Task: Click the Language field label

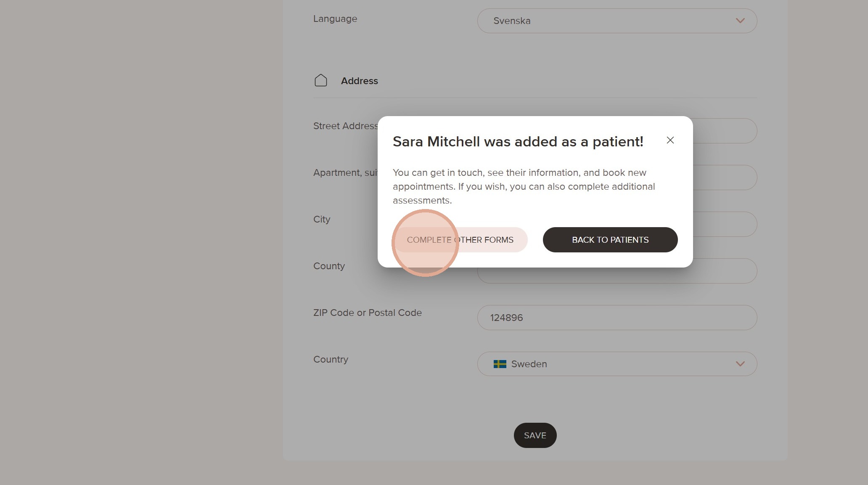Action: coord(335,19)
